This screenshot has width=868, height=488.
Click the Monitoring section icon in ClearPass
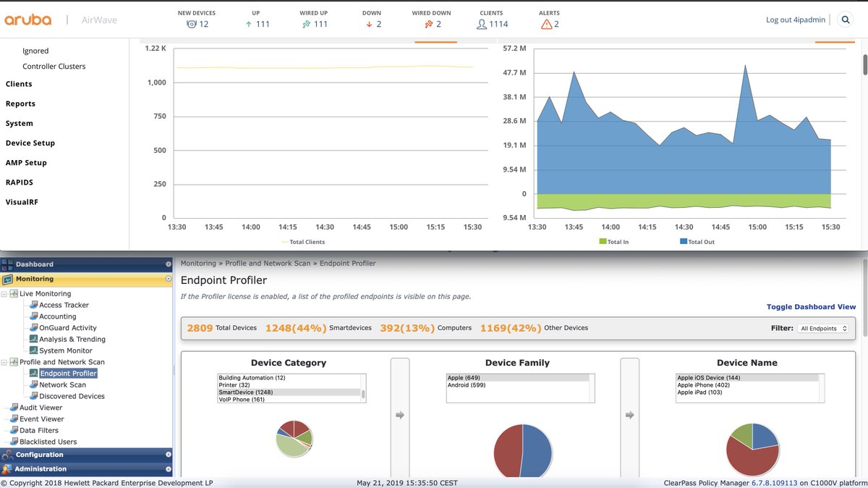[8, 279]
